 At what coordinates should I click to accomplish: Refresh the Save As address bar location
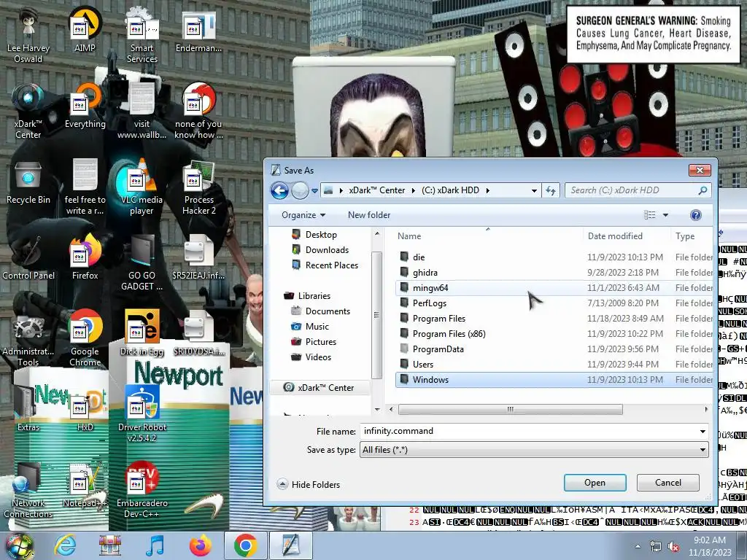(x=551, y=190)
